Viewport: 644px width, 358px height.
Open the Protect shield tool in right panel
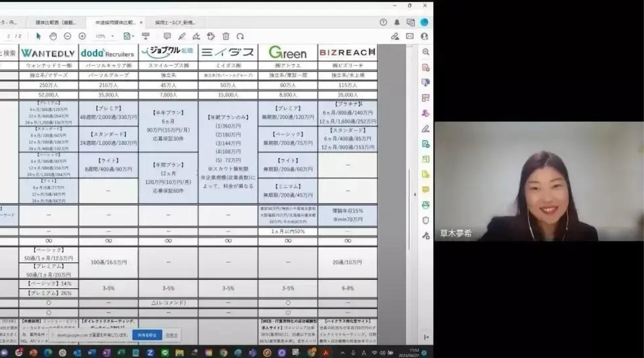426,220
